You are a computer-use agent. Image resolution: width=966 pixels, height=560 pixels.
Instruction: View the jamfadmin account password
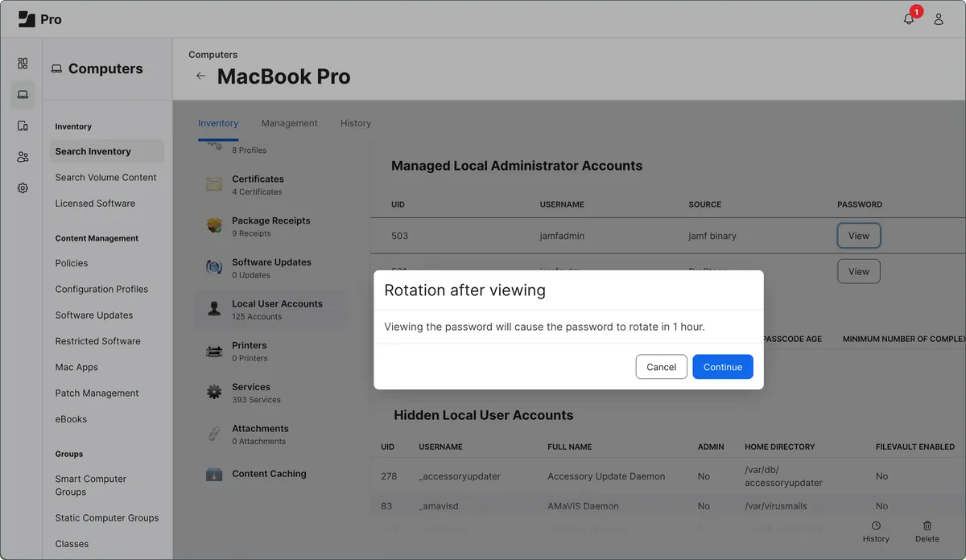pos(858,235)
